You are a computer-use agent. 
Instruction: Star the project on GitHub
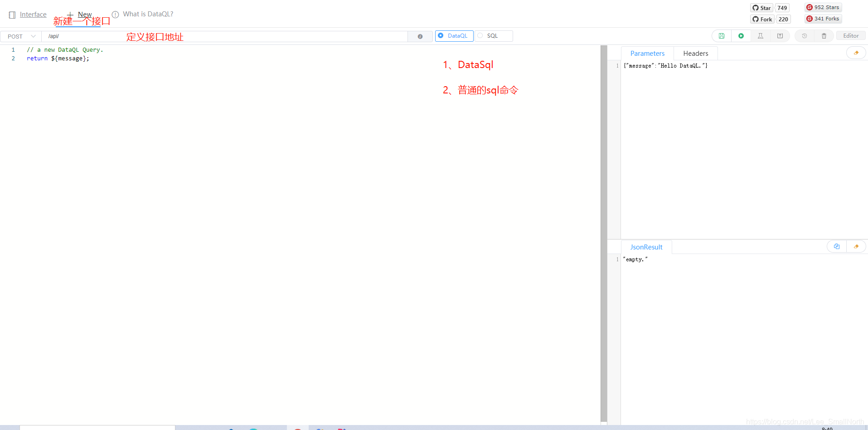tap(762, 8)
